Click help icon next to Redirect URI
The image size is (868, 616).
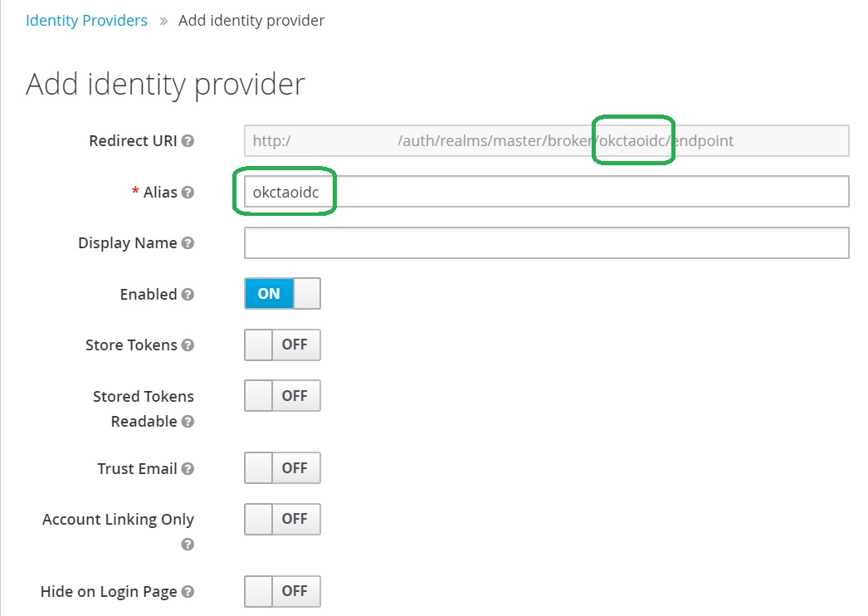(188, 141)
